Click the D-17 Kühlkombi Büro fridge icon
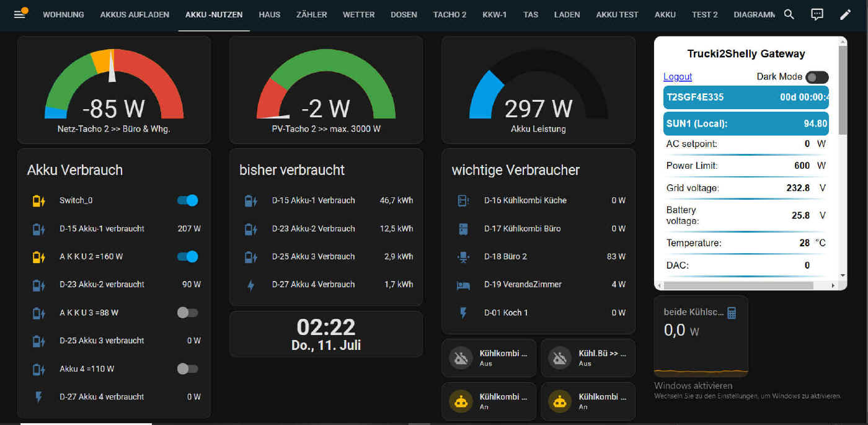Viewport: 868px width, 425px height. tap(463, 228)
